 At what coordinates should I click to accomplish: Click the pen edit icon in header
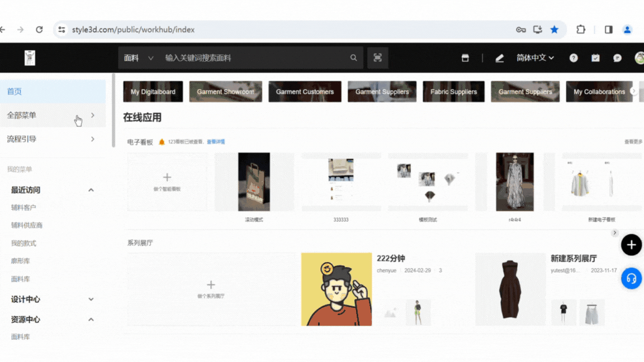(499, 58)
